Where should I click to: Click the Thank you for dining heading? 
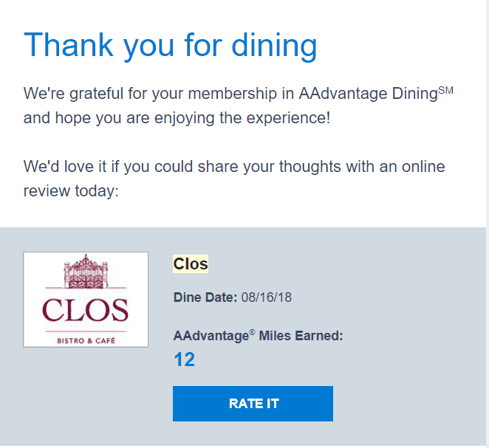click(171, 46)
